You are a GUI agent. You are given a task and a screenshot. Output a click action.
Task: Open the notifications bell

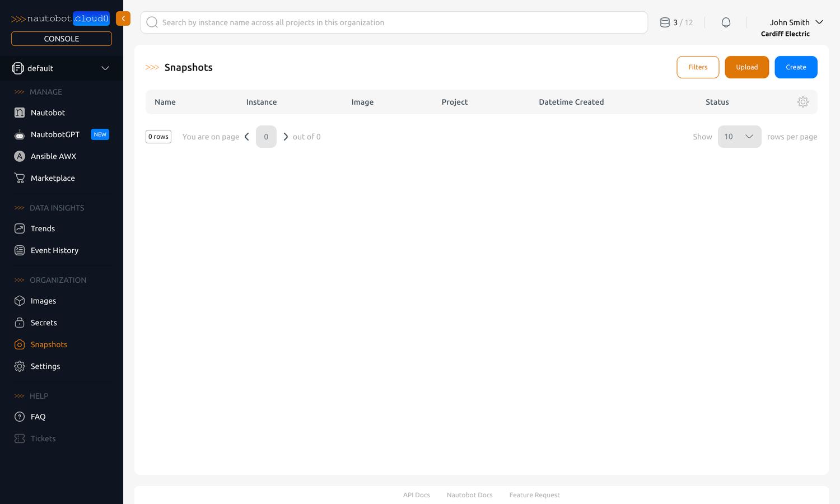726,22
